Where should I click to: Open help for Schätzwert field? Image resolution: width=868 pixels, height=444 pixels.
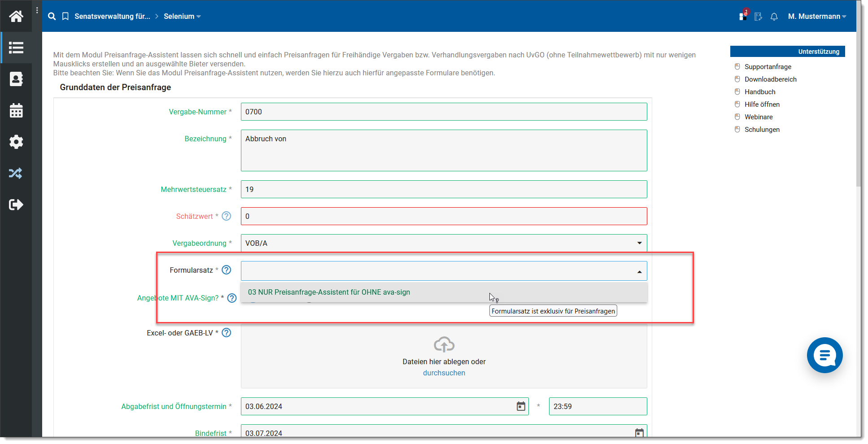click(227, 216)
